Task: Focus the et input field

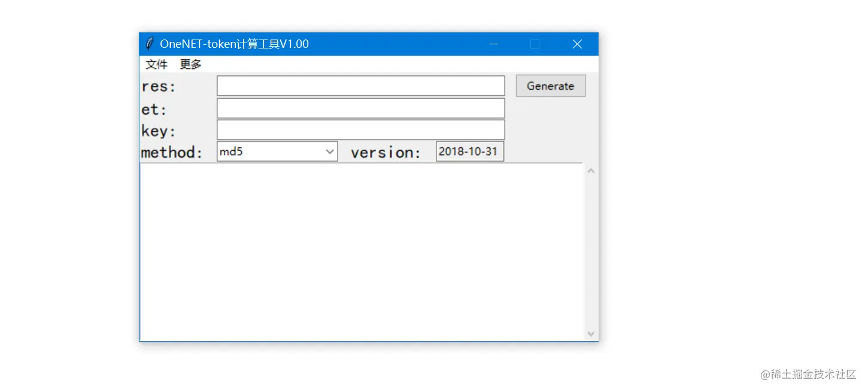Action: [x=361, y=108]
